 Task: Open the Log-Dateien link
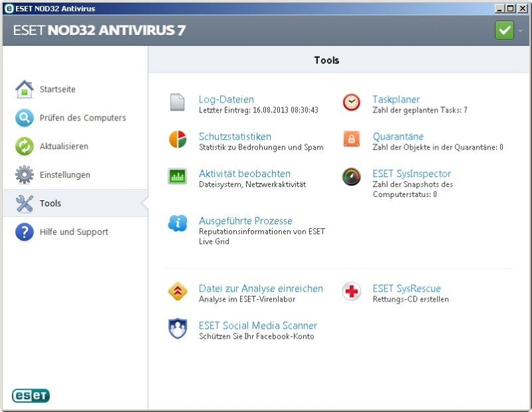[226, 99]
